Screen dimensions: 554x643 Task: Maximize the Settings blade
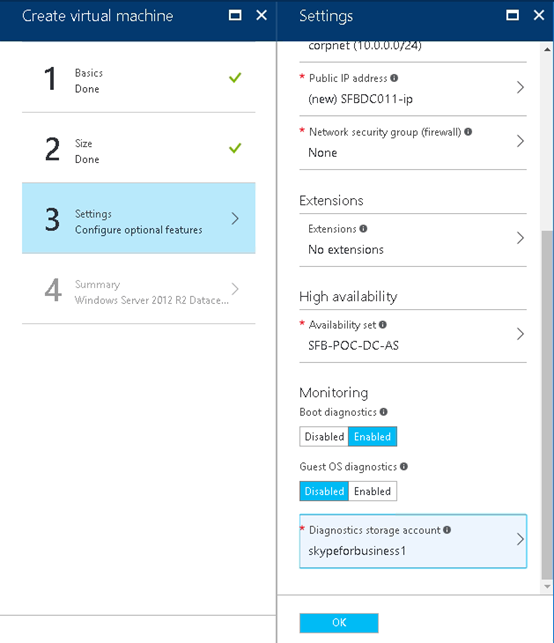click(x=513, y=16)
